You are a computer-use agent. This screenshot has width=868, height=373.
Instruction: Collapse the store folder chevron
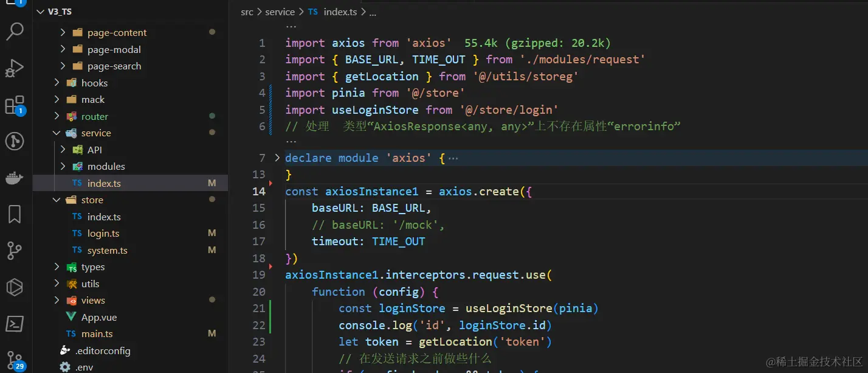coord(57,200)
